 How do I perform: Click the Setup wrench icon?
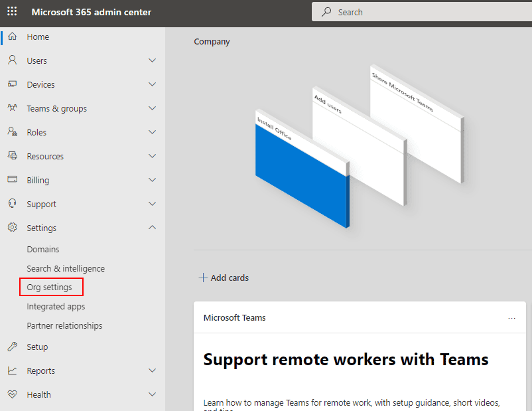pyautogui.click(x=12, y=347)
